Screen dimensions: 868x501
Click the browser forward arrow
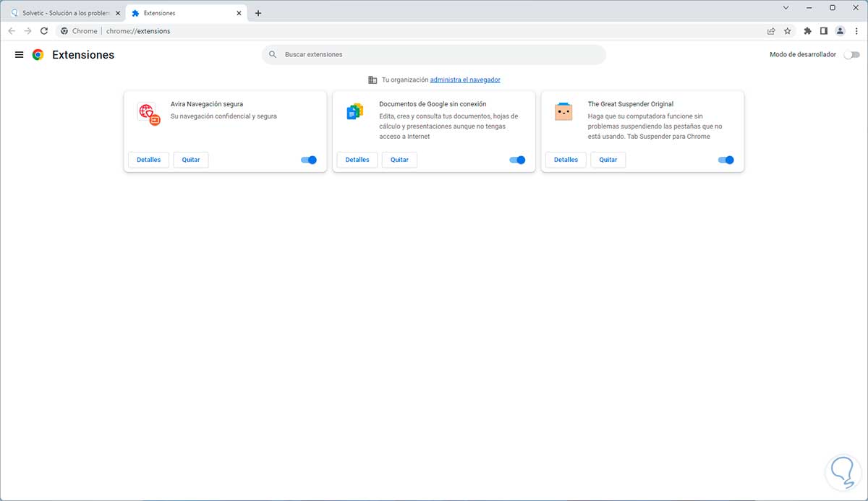coord(27,31)
